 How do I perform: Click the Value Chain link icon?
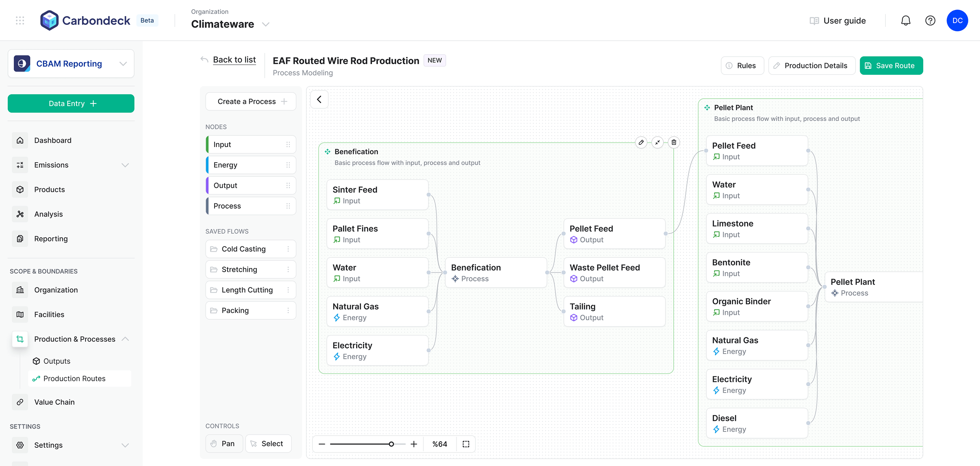[x=20, y=402]
